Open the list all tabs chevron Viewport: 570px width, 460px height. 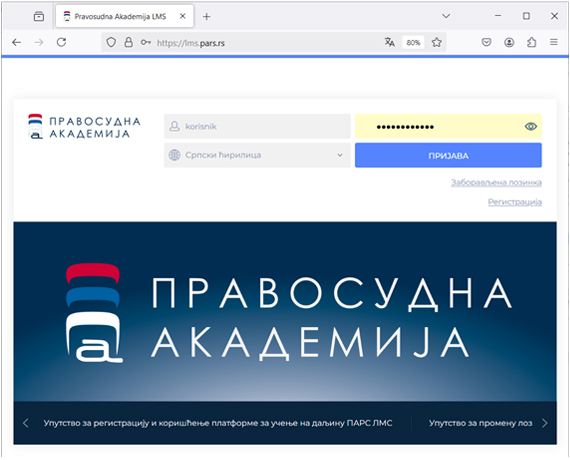click(x=446, y=16)
